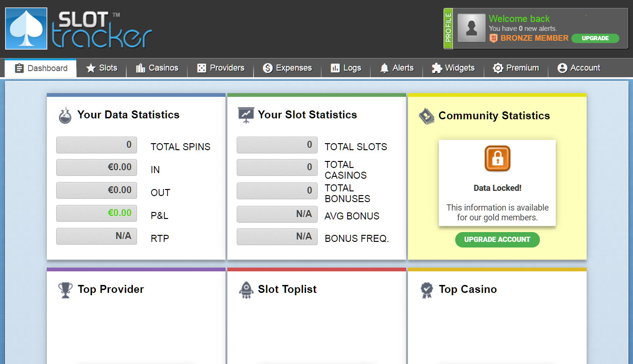
Task: Click the Slot Tracker spade logo
Action: [x=26, y=29]
